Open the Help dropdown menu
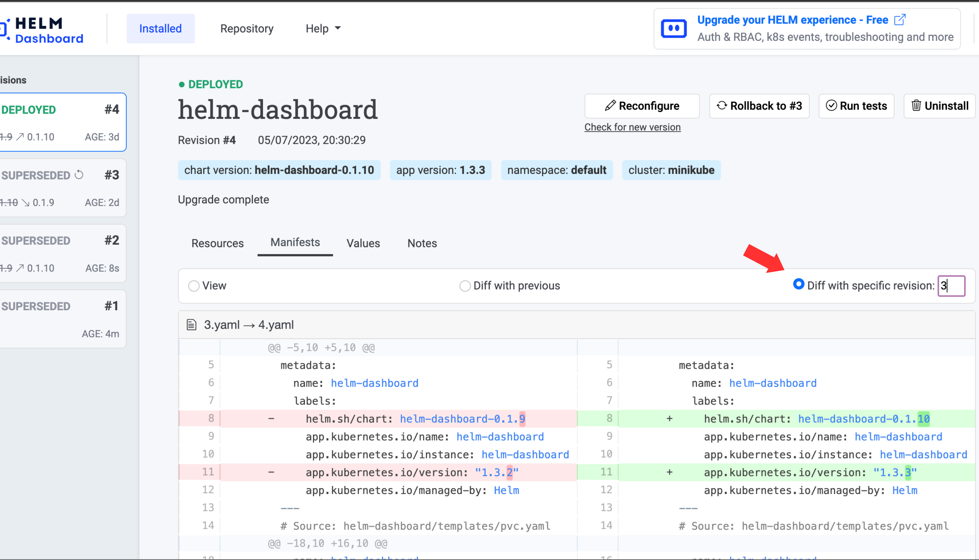Screen dimensions: 979x560 tap(323, 29)
